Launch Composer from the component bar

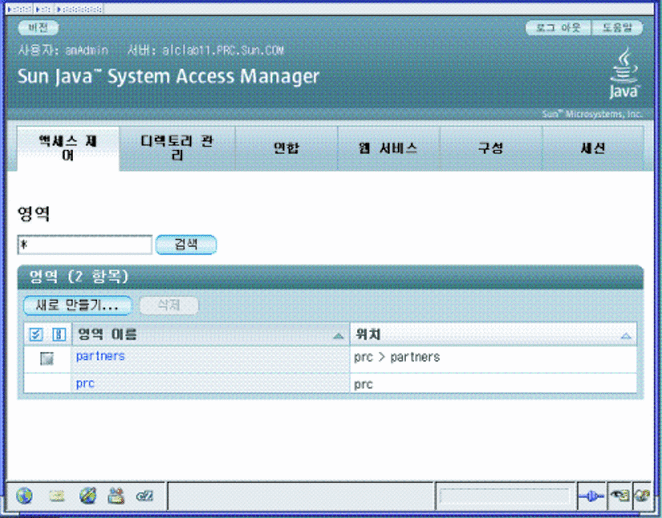pyautogui.click(x=88, y=496)
